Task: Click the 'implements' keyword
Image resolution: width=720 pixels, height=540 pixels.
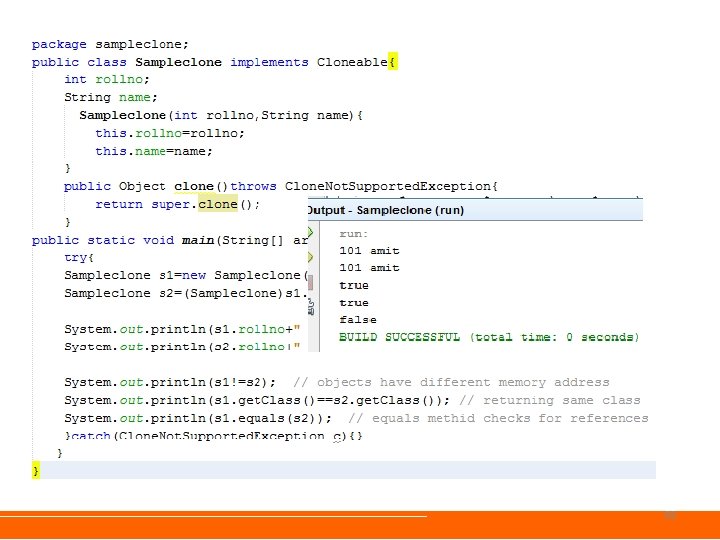Action: pyautogui.click(x=269, y=62)
